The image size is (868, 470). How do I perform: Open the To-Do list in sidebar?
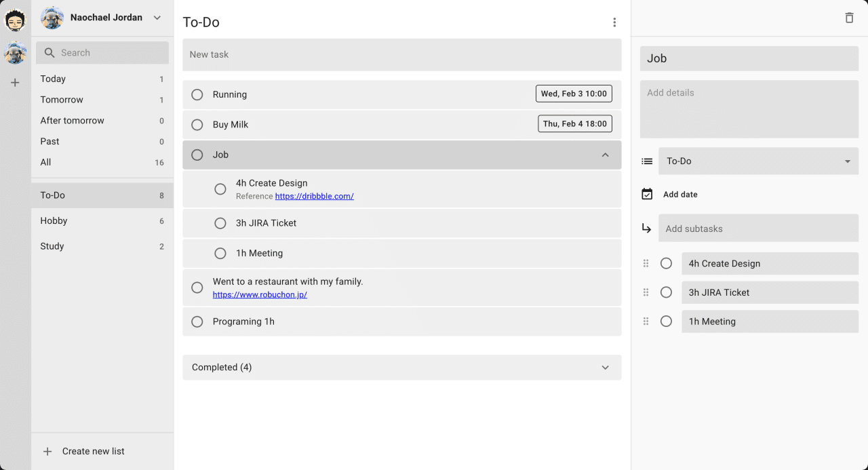pyautogui.click(x=102, y=195)
